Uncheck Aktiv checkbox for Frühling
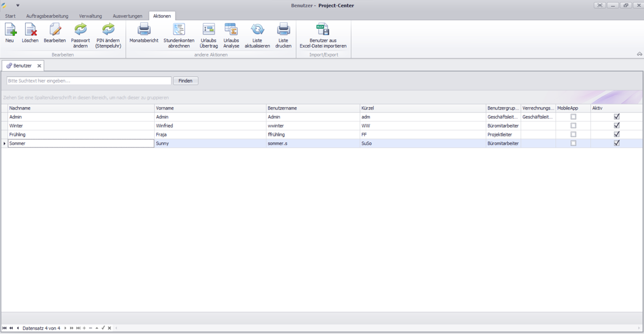The image size is (644, 334). pyautogui.click(x=617, y=134)
